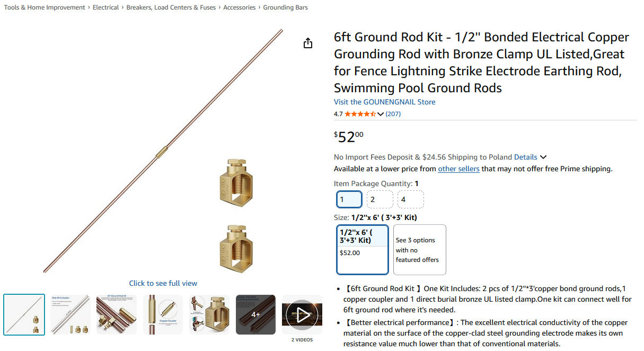
Task: Open the 'other sellers' link
Action: [458, 169]
